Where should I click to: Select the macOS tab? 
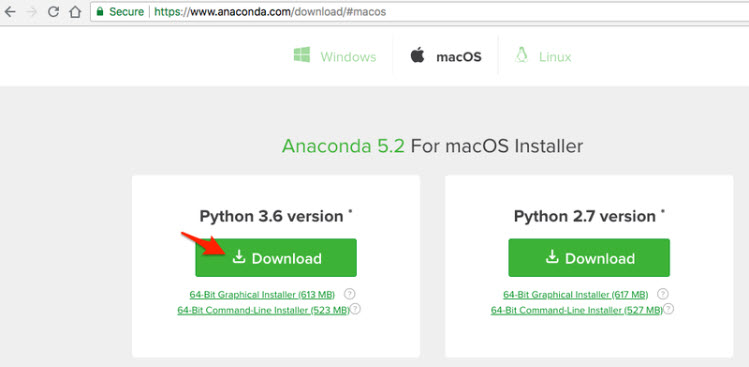(x=445, y=56)
